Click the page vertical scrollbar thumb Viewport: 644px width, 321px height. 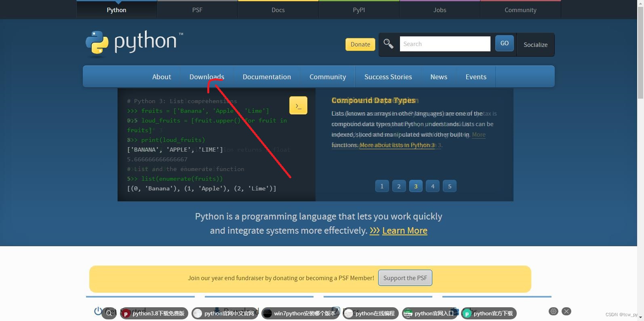tap(640, 52)
